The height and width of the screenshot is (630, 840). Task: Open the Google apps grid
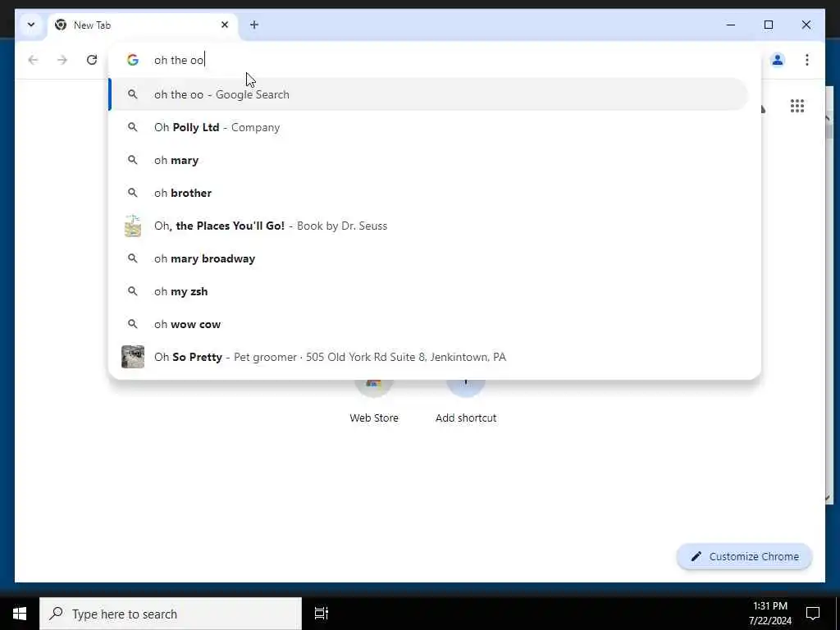[797, 106]
